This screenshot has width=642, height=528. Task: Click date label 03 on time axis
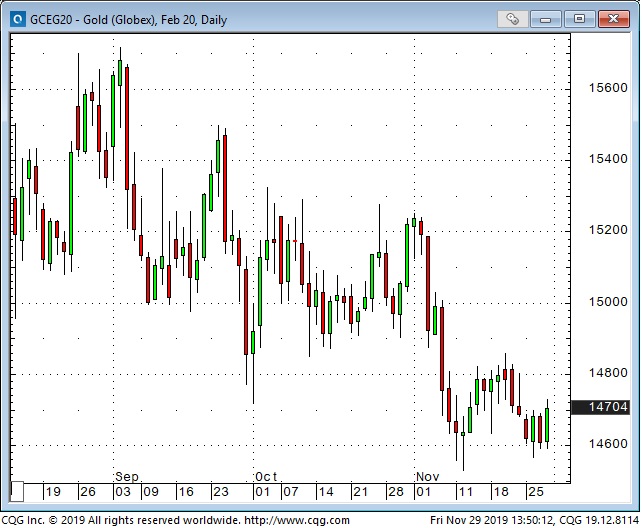click(123, 492)
